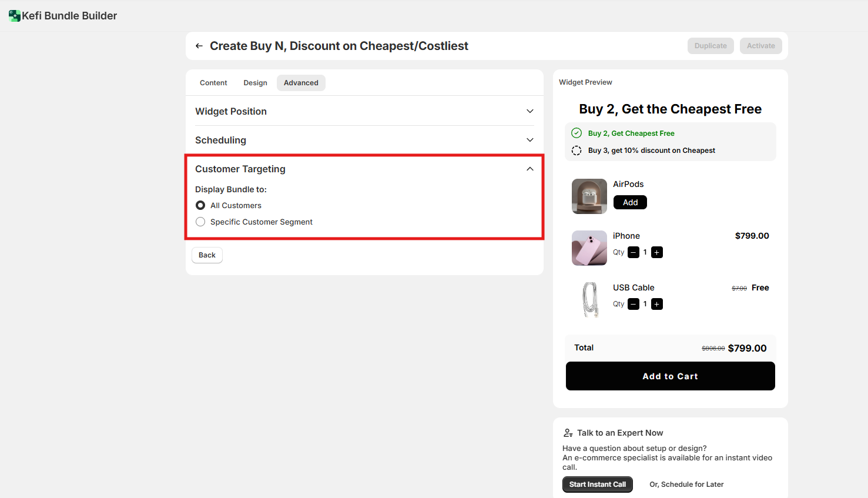Add AirPods to the bundle
868x498 pixels.
pos(630,202)
